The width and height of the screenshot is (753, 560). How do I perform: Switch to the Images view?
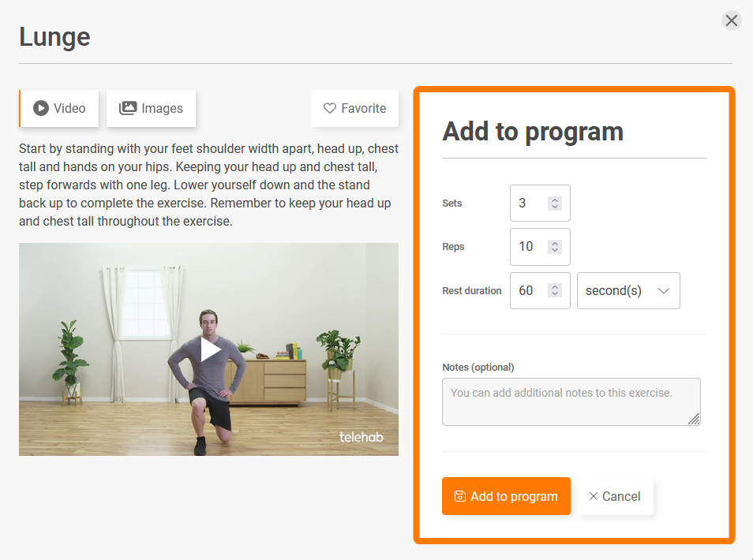click(x=151, y=108)
